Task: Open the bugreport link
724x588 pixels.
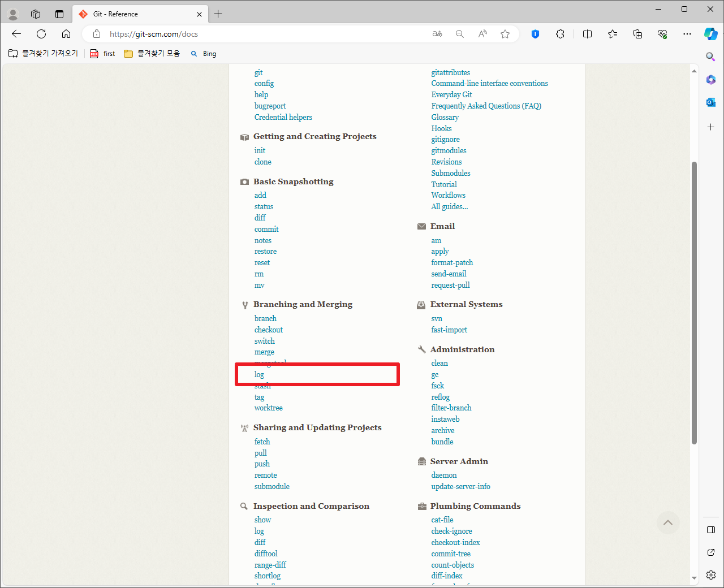Action: tap(270, 106)
